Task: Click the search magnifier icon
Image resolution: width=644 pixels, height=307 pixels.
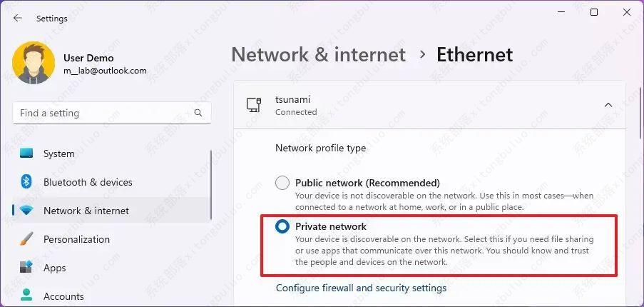Action: point(198,113)
